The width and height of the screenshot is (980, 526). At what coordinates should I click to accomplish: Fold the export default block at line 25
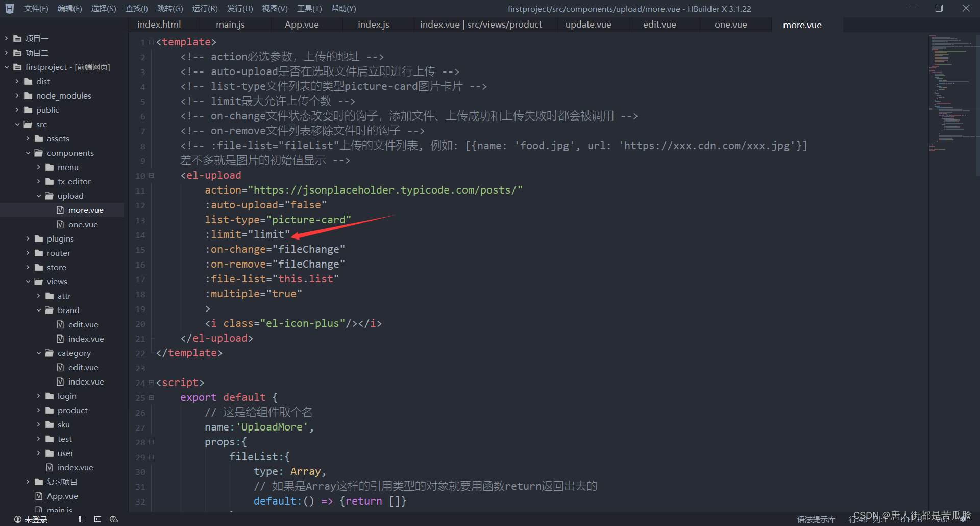click(151, 397)
